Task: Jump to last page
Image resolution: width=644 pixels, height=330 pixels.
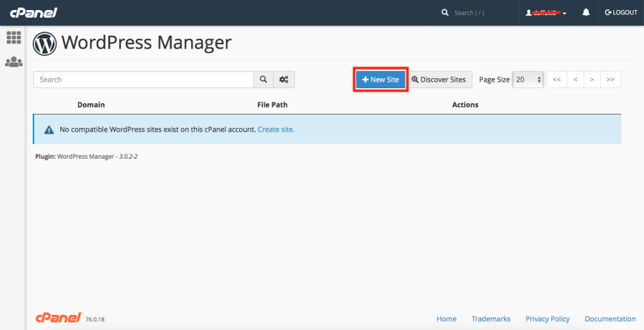Action: click(x=610, y=79)
